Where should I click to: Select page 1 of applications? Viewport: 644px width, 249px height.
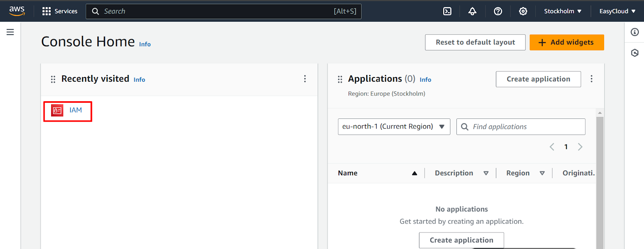tap(566, 147)
